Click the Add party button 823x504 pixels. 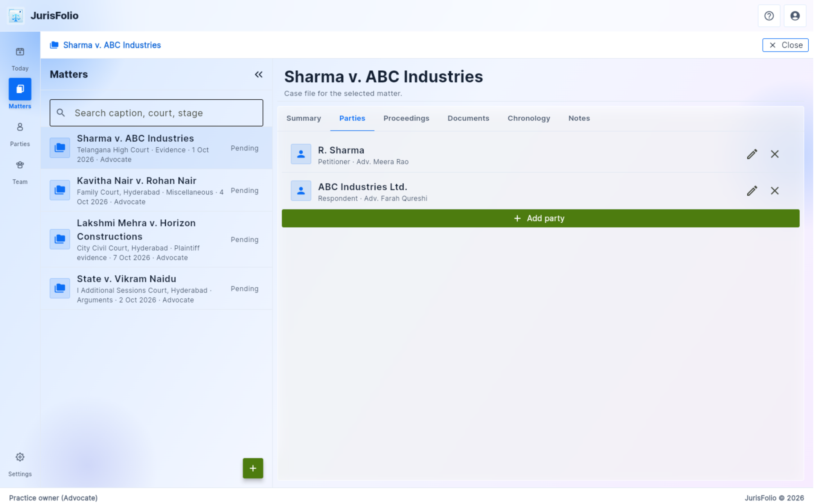(540, 219)
